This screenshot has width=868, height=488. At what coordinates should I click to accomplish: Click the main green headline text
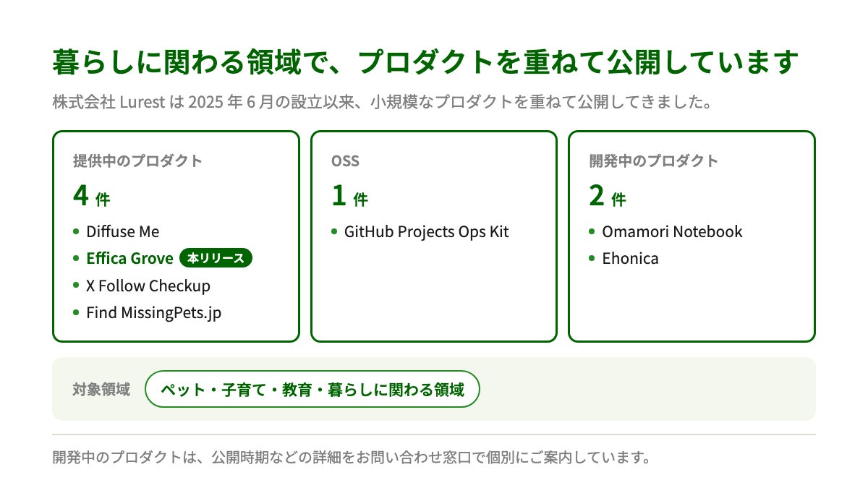tap(425, 63)
